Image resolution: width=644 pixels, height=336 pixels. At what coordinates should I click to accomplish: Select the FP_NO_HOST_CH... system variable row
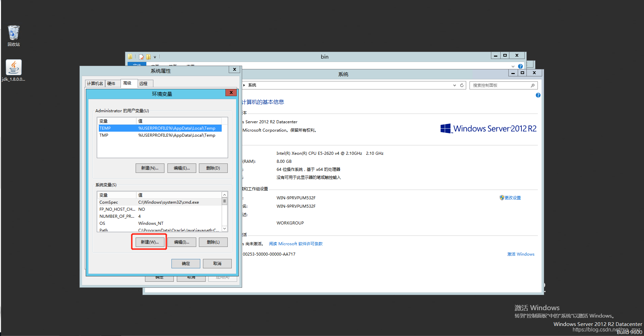pos(160,209)
